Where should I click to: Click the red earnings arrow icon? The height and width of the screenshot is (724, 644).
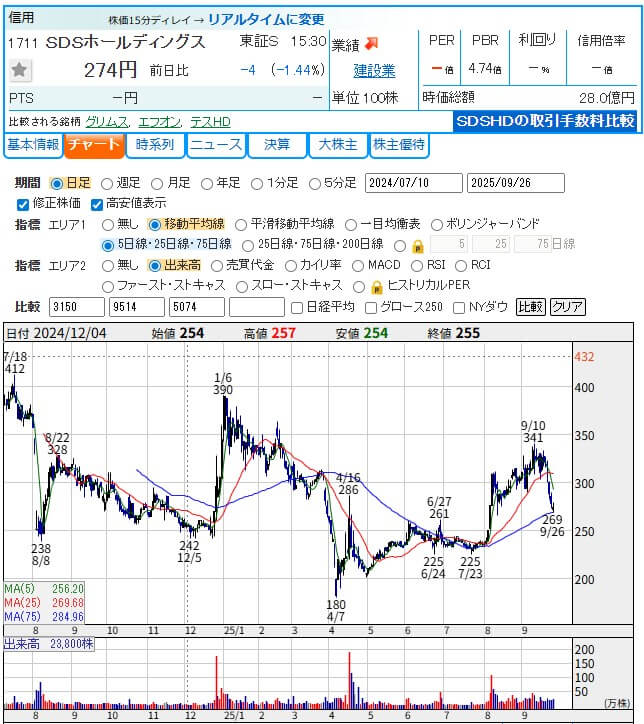tap(371, 43)
